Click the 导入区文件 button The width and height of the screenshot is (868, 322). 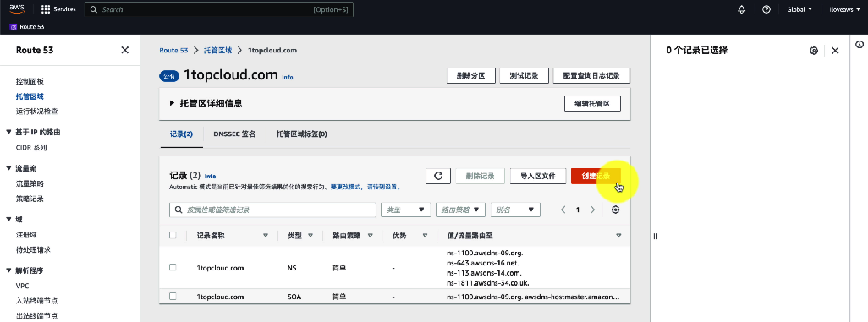537,176
